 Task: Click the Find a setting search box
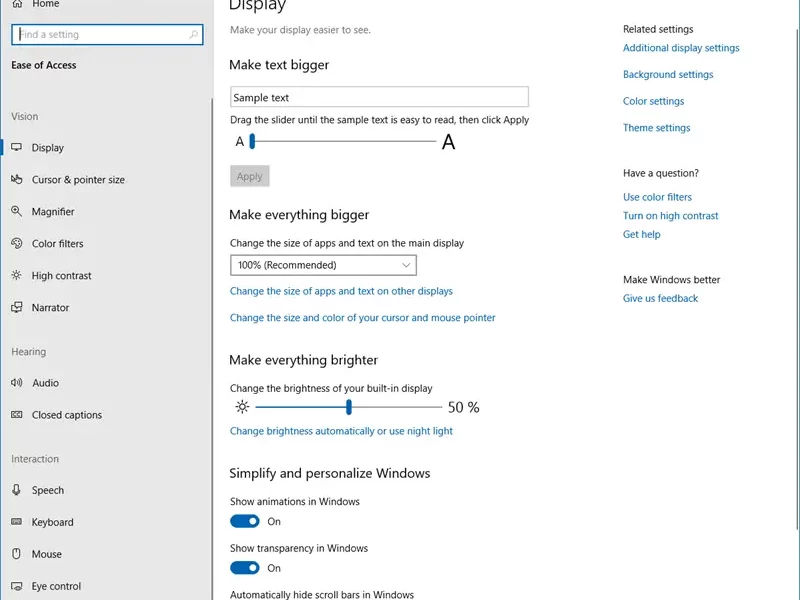click(107, 34)
